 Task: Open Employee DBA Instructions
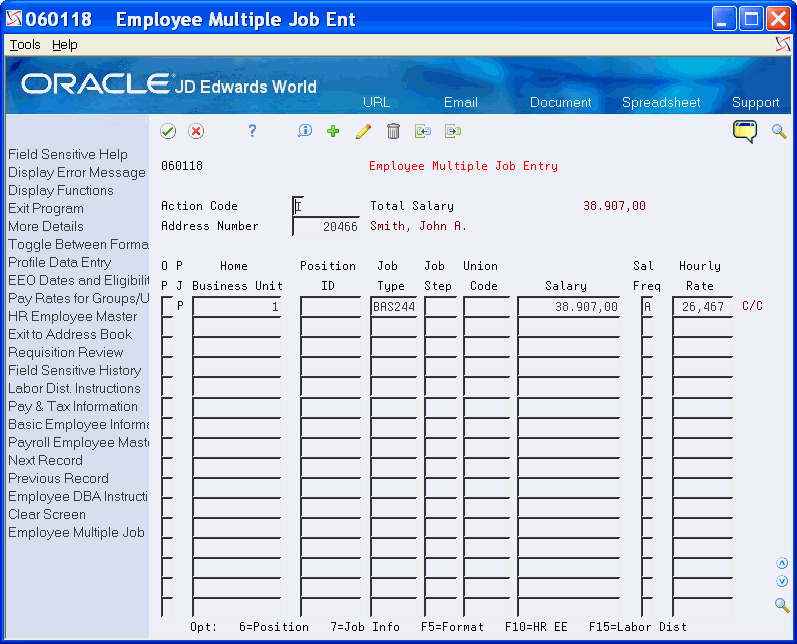click(x=78, y=496)
